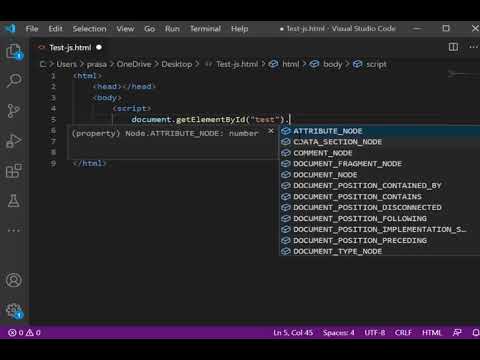Place cursor on line 5 getElementById code
480x360 pixels.
tap(210, 119)
